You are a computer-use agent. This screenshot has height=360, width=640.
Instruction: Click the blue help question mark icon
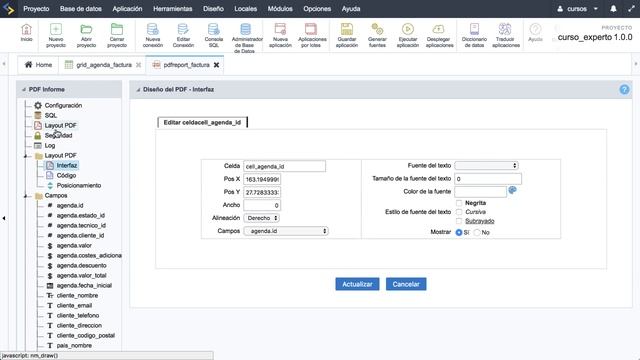[624, 89]
